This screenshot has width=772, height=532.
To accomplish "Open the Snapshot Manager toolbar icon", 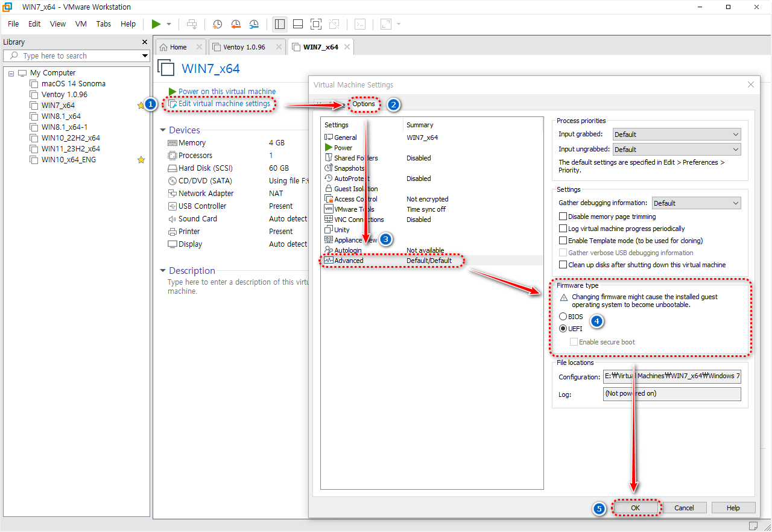I will pyautogui.click(x=254, y=24).
